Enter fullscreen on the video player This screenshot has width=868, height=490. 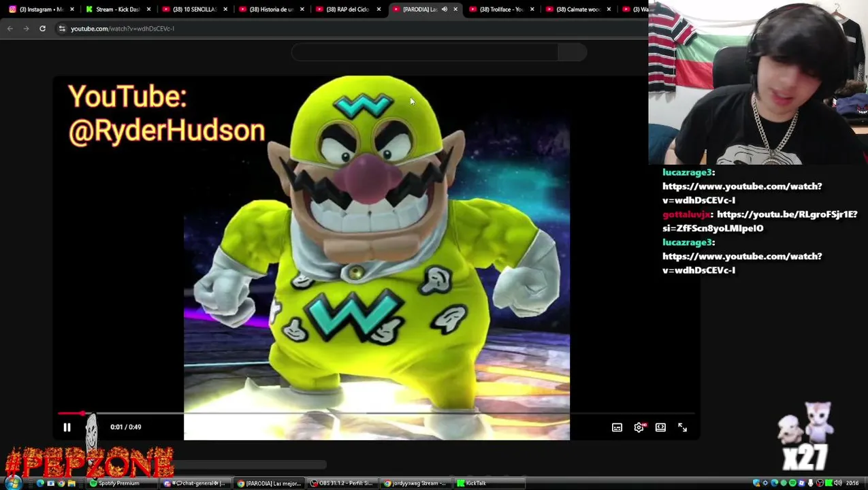tap(682, 427)
